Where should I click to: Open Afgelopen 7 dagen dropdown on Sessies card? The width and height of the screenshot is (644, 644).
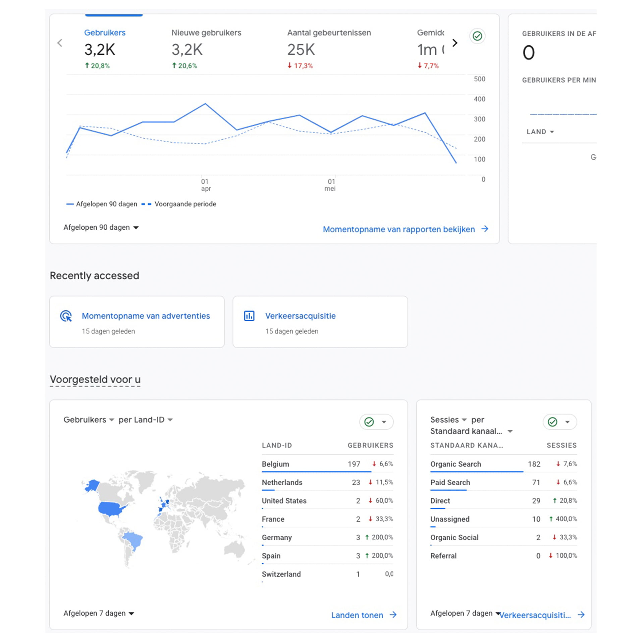click(465, 613)
